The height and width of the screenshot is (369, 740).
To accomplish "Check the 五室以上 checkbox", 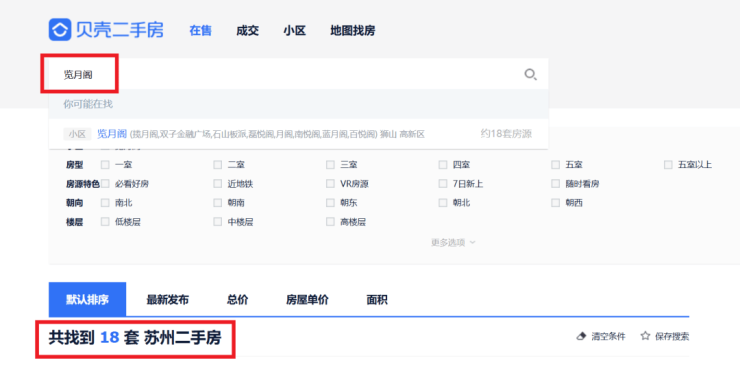I will (x=668, y=165).
